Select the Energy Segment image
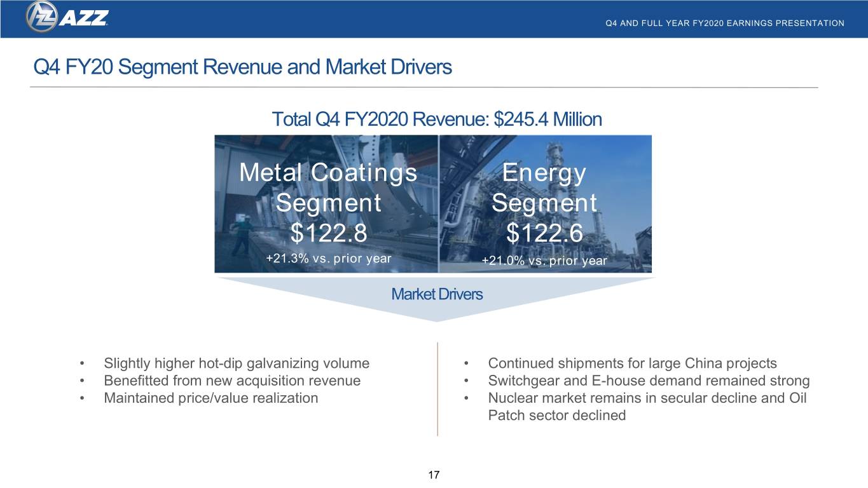 click(x=545, y=204)
